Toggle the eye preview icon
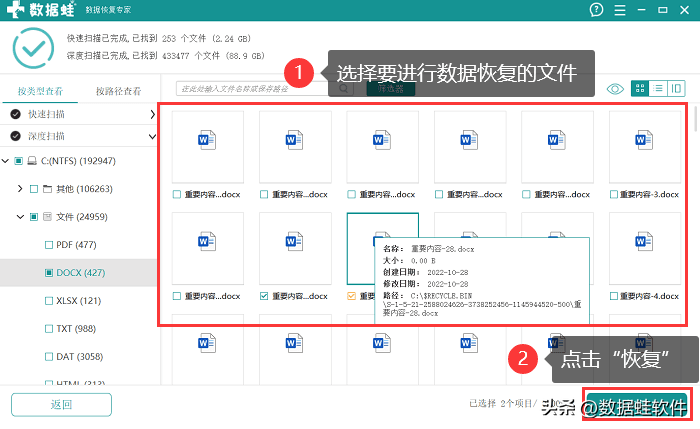The width and height of the screenshot is (700, 429). (615, 89)
